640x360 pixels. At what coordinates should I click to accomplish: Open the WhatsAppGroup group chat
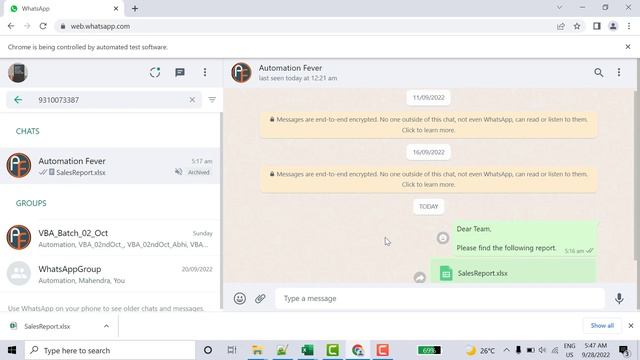(110, 274)
